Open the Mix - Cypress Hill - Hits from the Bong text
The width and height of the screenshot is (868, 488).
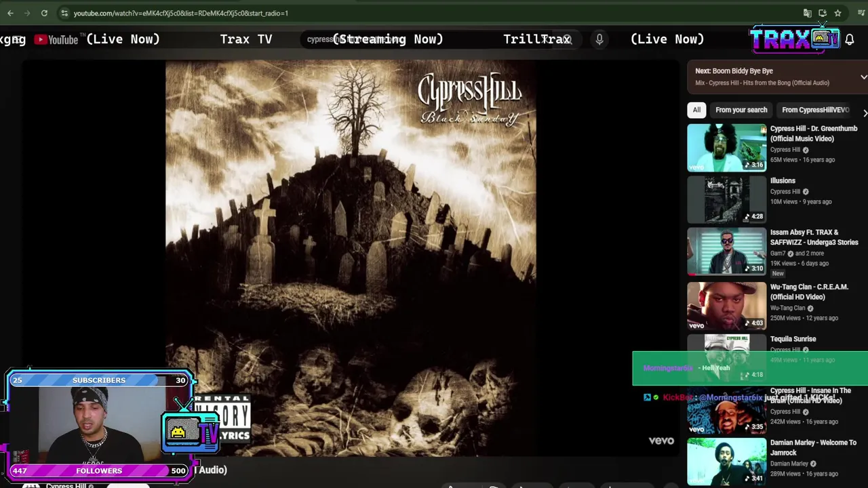coord(762,83)
